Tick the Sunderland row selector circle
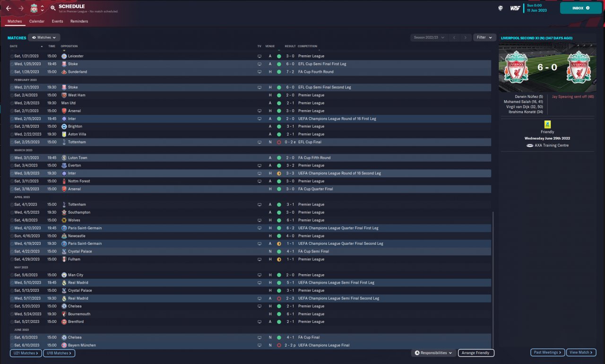Screen dimensions: 605x364 coord(12,72)
